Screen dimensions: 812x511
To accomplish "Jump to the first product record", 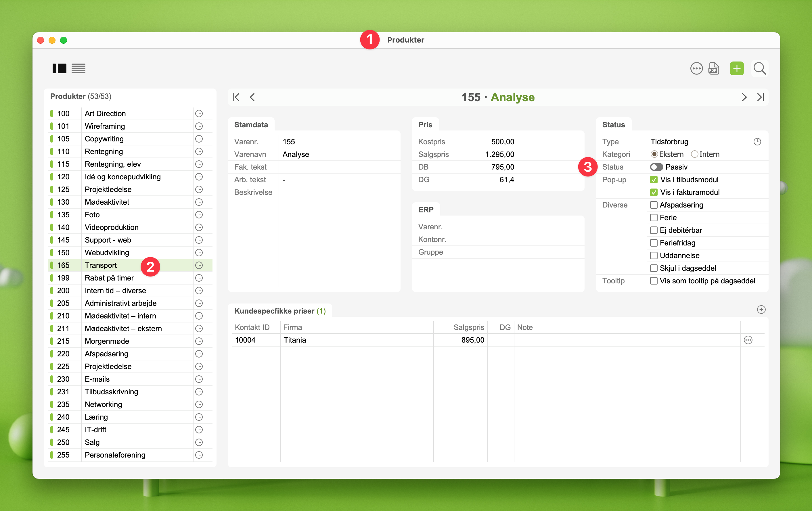I will [236, 97].
